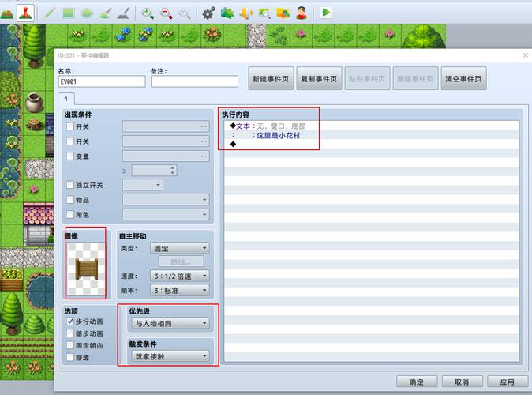Switch to map editing mode icon
The width and height of the screenshot is (532, 395).
7,13
